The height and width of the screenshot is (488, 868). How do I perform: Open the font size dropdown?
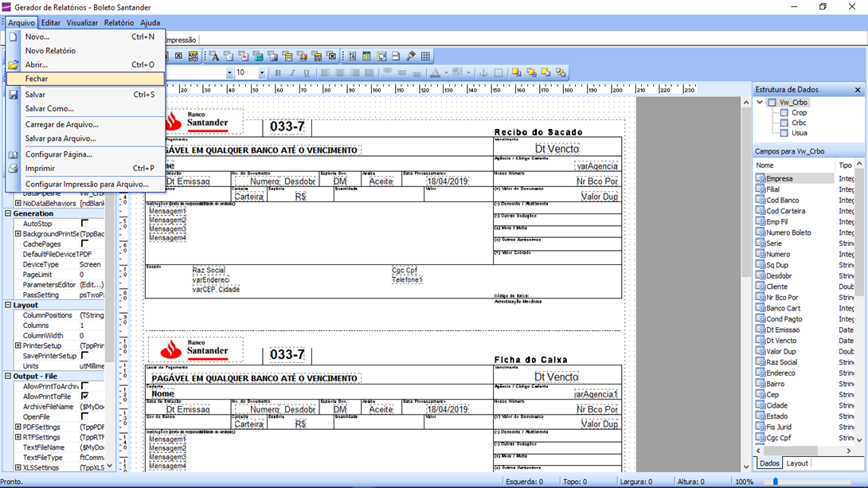click(x=261, y=73)
